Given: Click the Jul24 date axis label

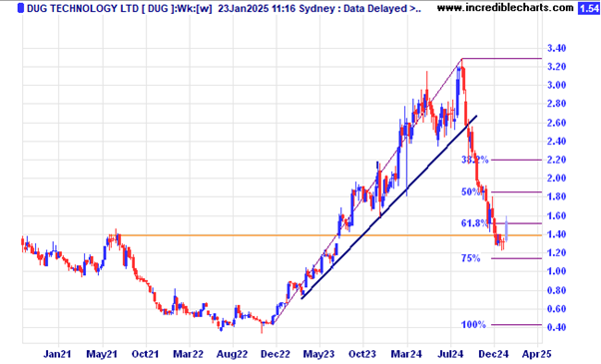Looking at the screenshot, I should (x=450, y=354).
